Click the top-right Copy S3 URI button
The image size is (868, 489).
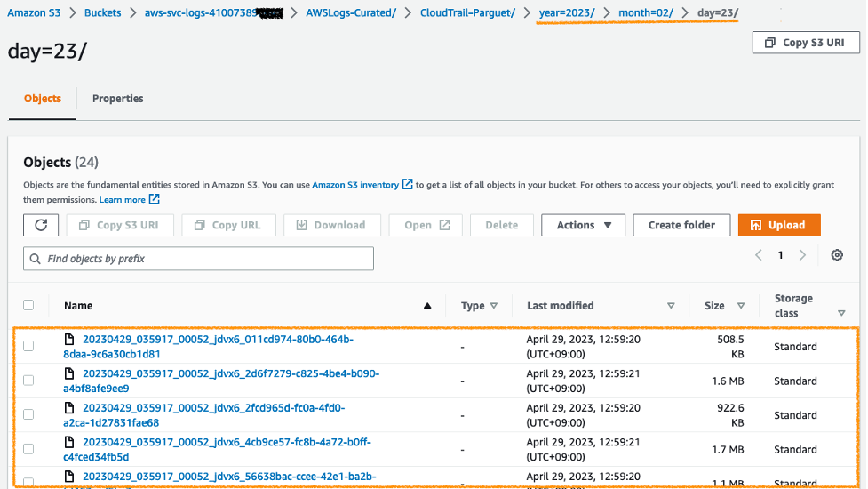(806, 43)
